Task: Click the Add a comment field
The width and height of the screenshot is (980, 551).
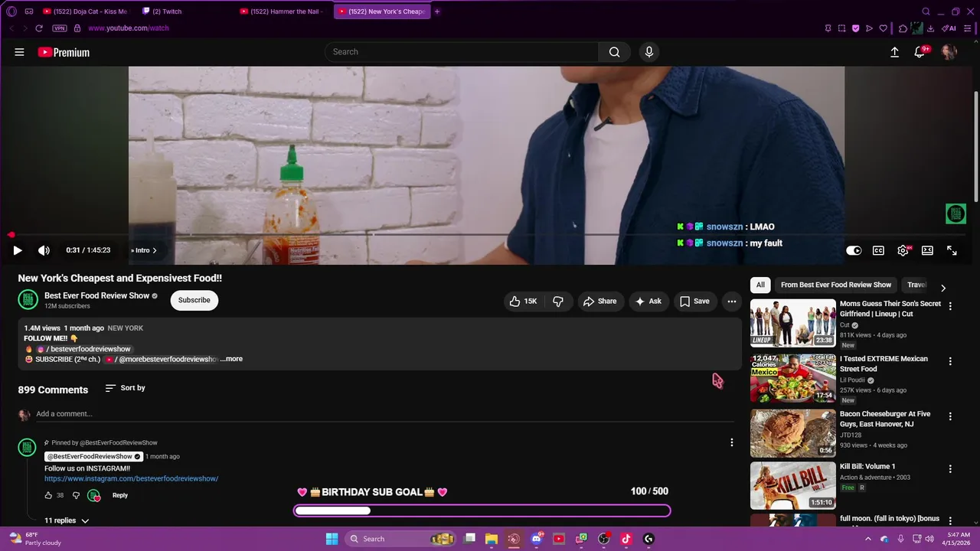Action: (x=385, y=414)
